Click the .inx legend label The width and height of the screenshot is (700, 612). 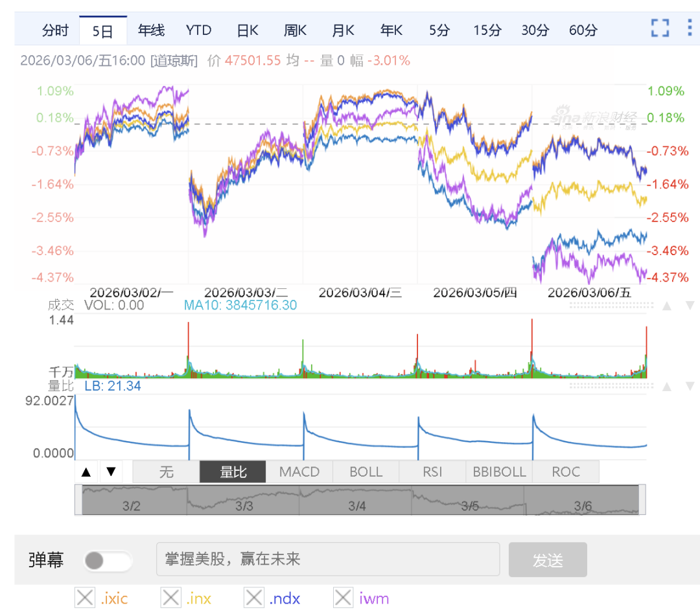199,598
